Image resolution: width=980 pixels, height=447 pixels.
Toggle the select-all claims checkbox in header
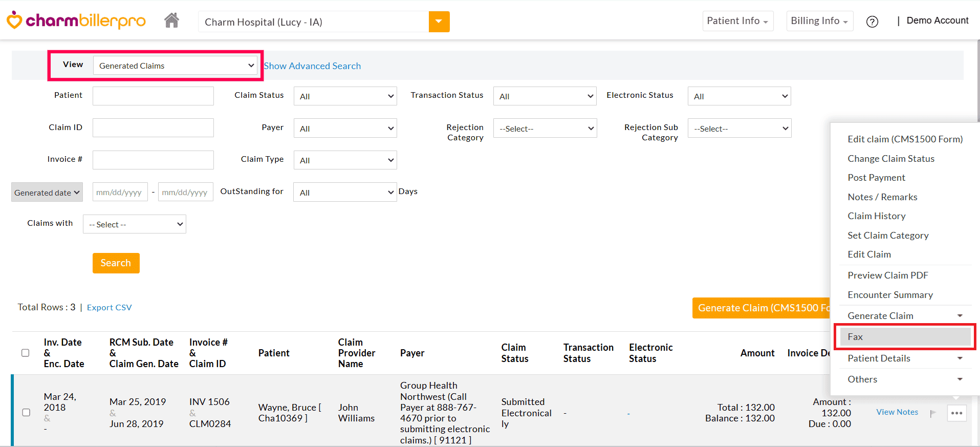click(x=25, y=353)
